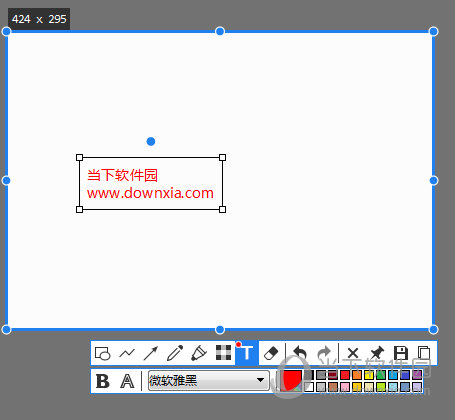Viewport: 455px width, 420px height.
Task: Click the text www.downxia.com
Action: [150, 193]
